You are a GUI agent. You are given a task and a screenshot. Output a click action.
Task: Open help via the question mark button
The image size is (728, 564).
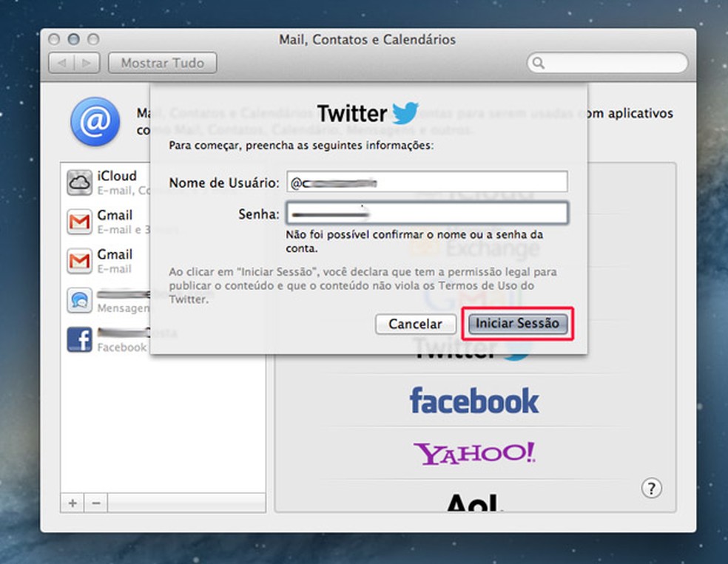pyautogui.click(x=651, y=489)
